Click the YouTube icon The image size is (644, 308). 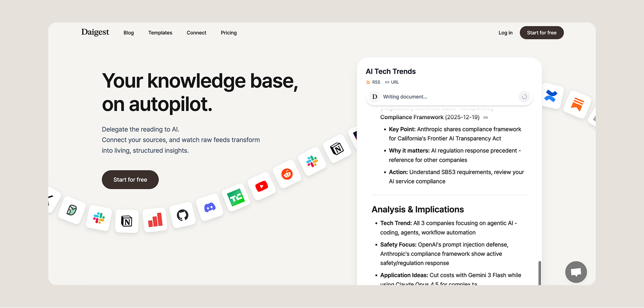click(262, 186)
